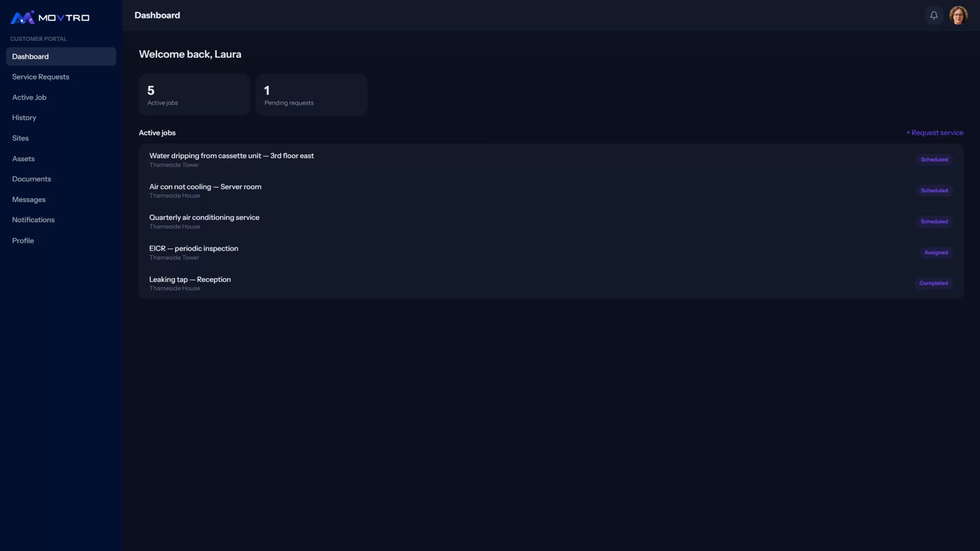Click Thameside Tower under the EICR job

tap(174, 258)
